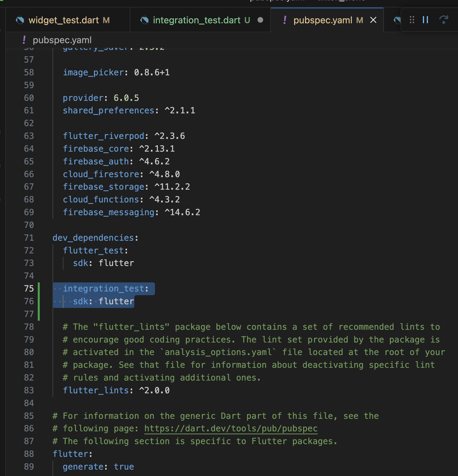
Task: Click the image_picker dependency key
Action: coord(93,72)
